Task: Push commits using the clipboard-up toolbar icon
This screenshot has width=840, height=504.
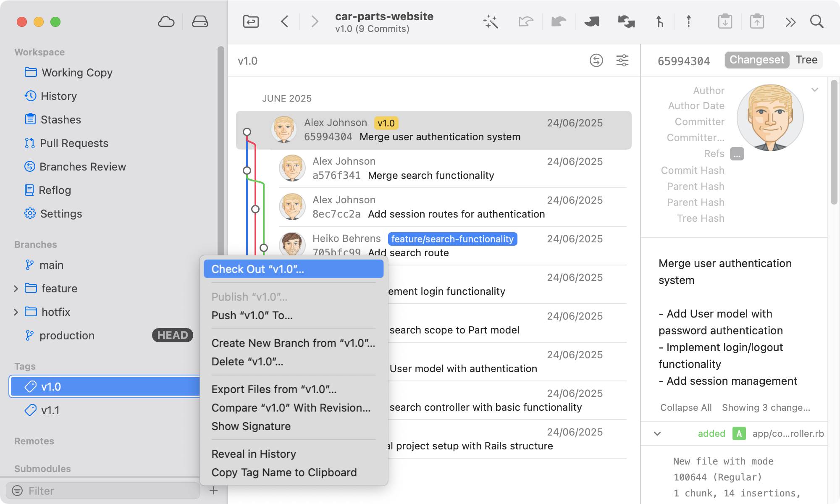Action: pos(758,21)
